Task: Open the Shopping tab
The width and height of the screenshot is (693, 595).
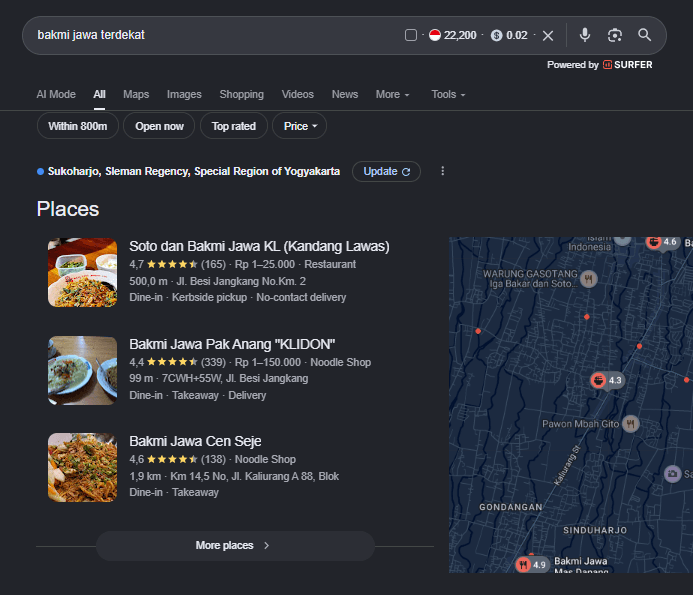Action: tap(241, 94)
